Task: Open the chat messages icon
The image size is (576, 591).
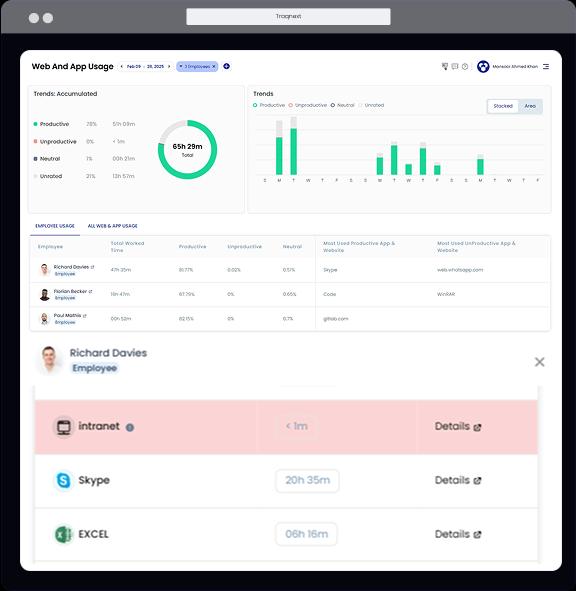Action: click(x=455, y=66)
